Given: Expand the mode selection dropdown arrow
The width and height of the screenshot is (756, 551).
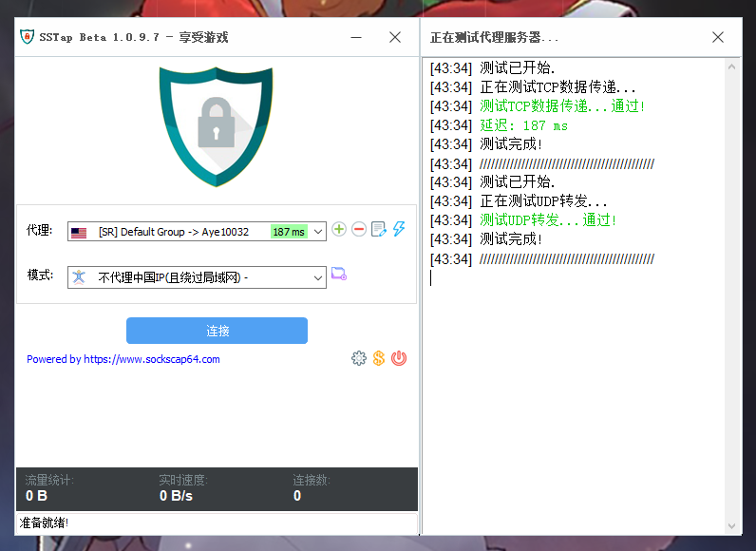Looking at the screenshot, I should (318, 277).
